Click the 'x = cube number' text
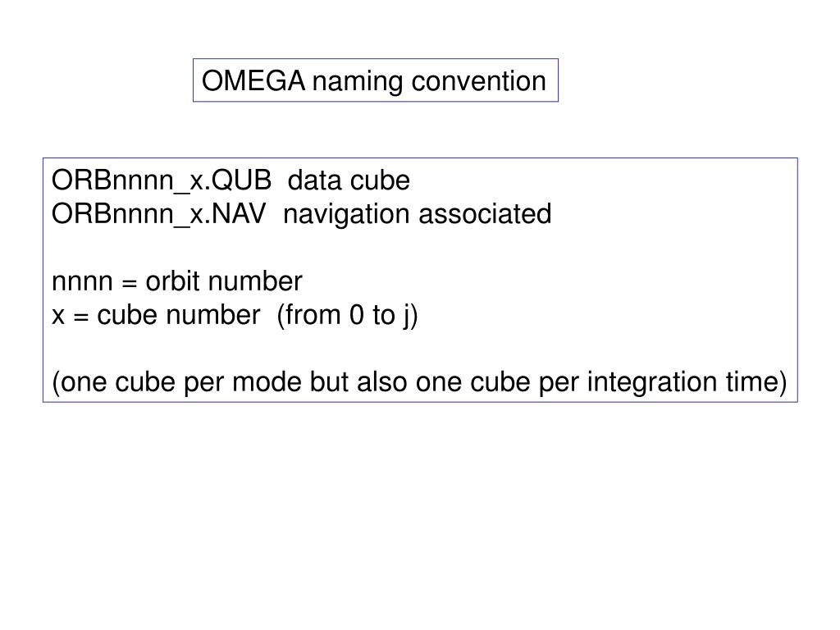Screen dimensions: 840x630 (x=156, y=315)
